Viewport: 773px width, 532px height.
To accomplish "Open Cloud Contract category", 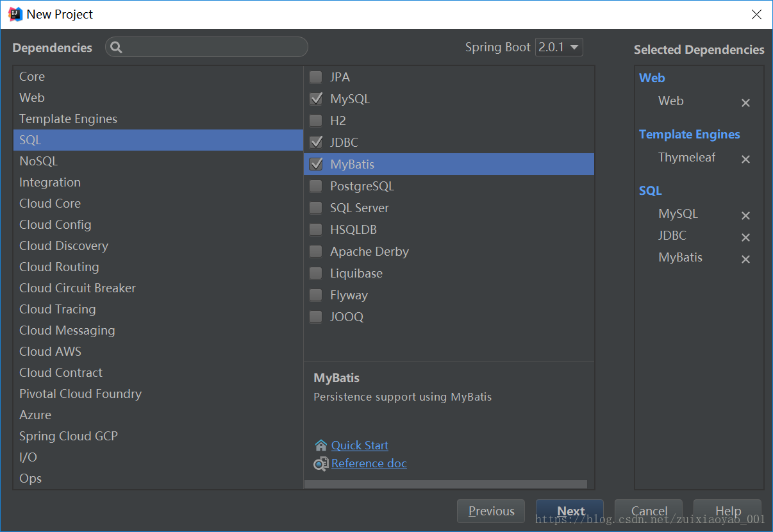I will 158,372.
